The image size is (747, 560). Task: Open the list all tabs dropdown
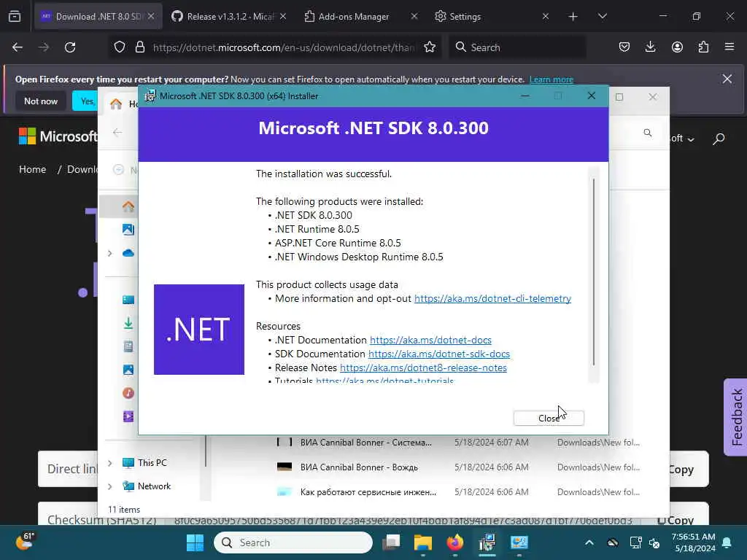coord(602,16)
